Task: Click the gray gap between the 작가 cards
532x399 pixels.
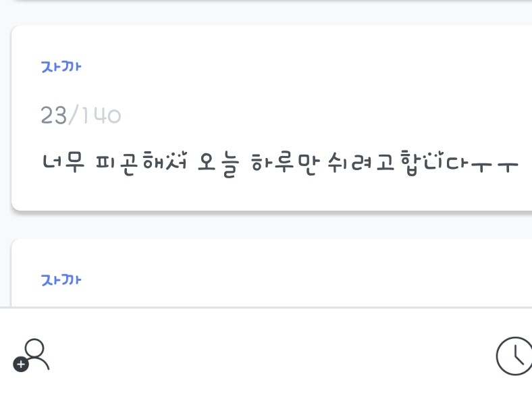Action: (x=270, y=225)
